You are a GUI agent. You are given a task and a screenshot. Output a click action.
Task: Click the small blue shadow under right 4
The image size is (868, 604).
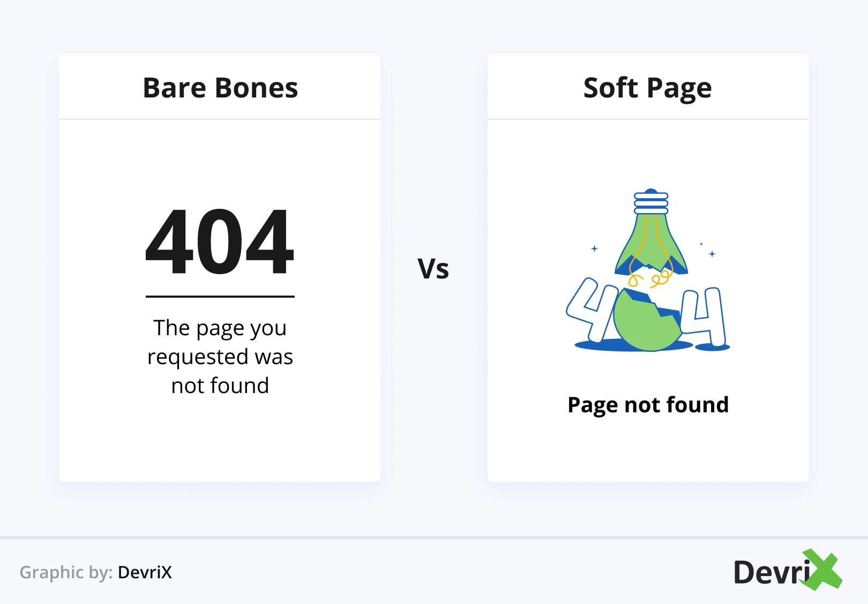click(x=713, y=348)
